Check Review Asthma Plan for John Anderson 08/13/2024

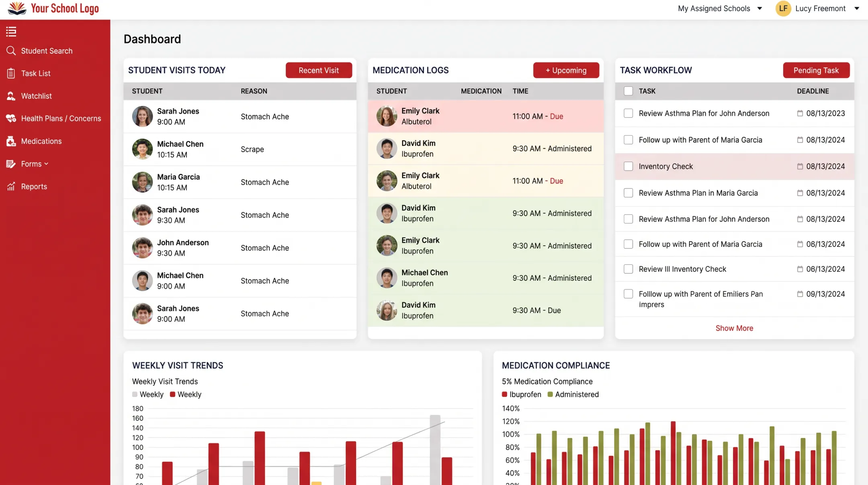(x=628, y=219)
